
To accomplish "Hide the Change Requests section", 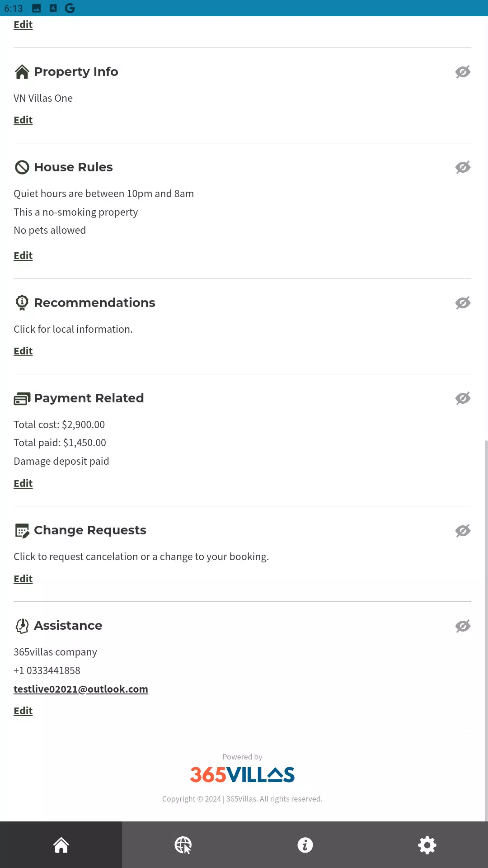I will [x=463, y=531].
